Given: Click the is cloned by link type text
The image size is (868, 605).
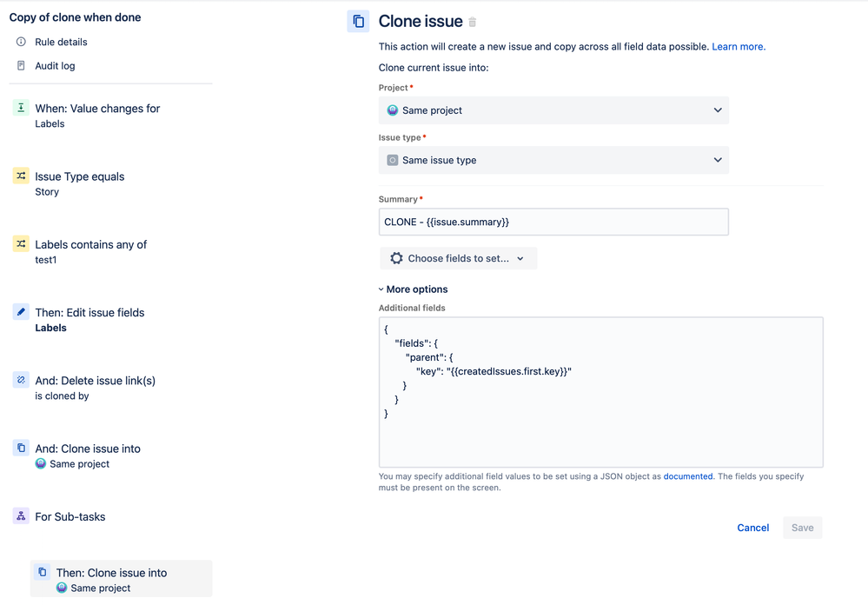Looking at the screenshot, I should tap(62, 396).
